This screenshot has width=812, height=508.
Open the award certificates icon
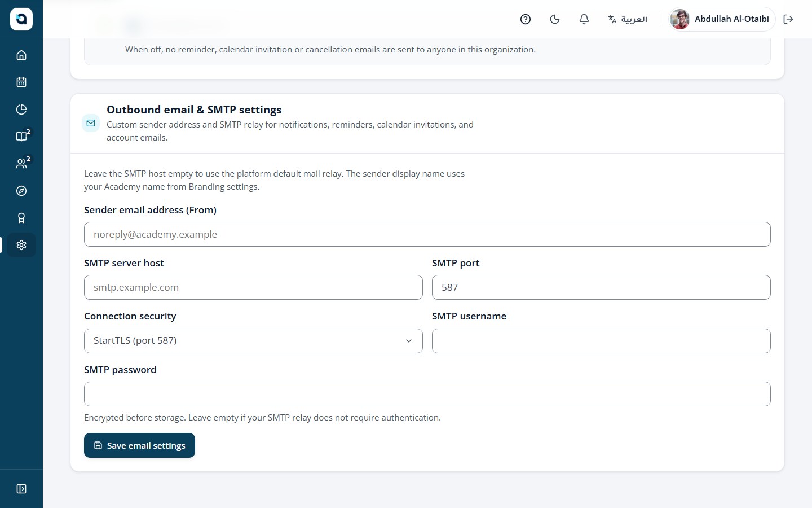coord(21,218)
